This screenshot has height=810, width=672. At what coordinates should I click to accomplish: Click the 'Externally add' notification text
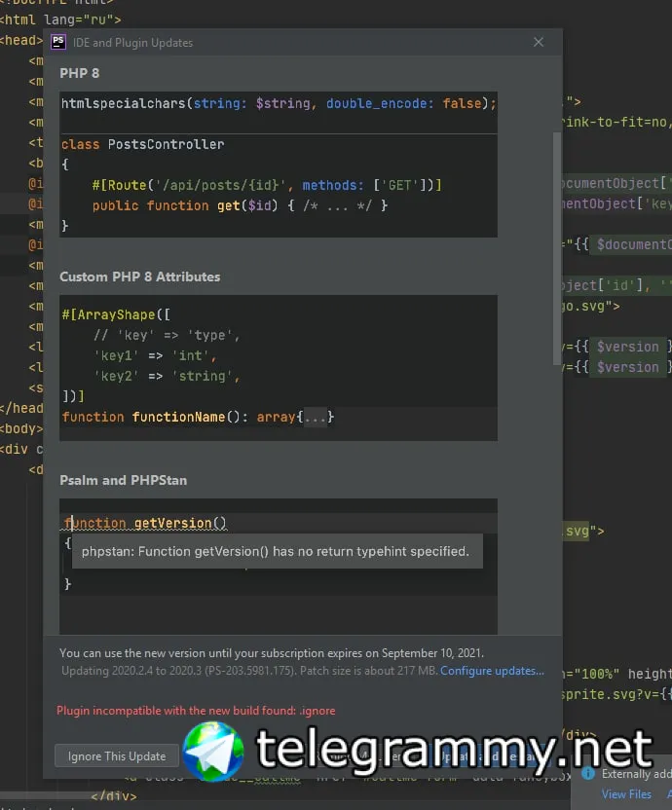636,773
